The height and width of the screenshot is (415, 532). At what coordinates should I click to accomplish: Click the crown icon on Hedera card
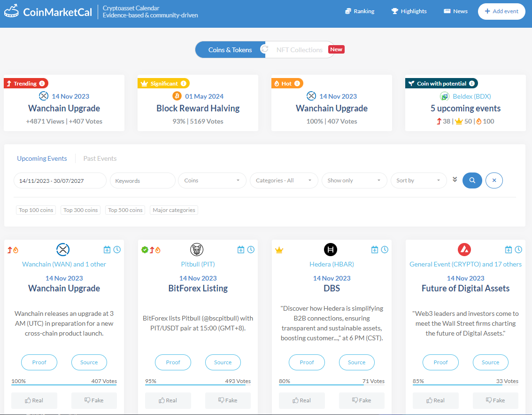coord(279,251)
